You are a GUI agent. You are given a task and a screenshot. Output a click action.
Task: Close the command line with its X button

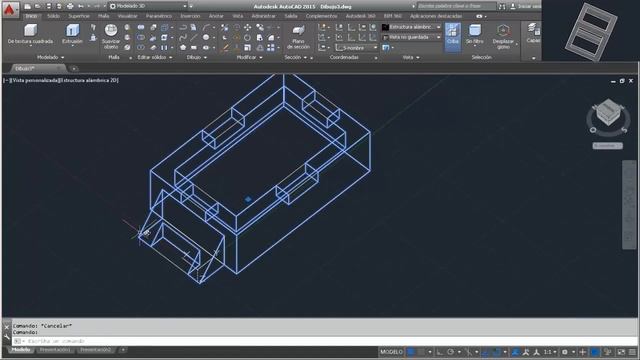[7, 327]
